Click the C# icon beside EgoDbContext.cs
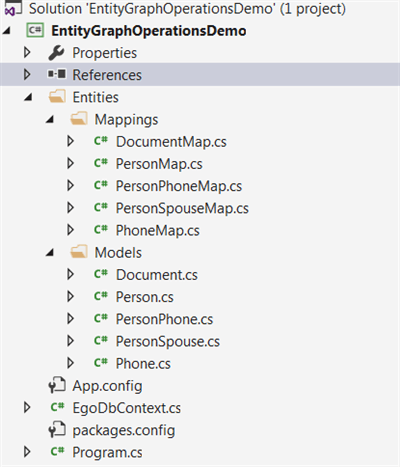400x467 pixels. (x=57, y=407)
